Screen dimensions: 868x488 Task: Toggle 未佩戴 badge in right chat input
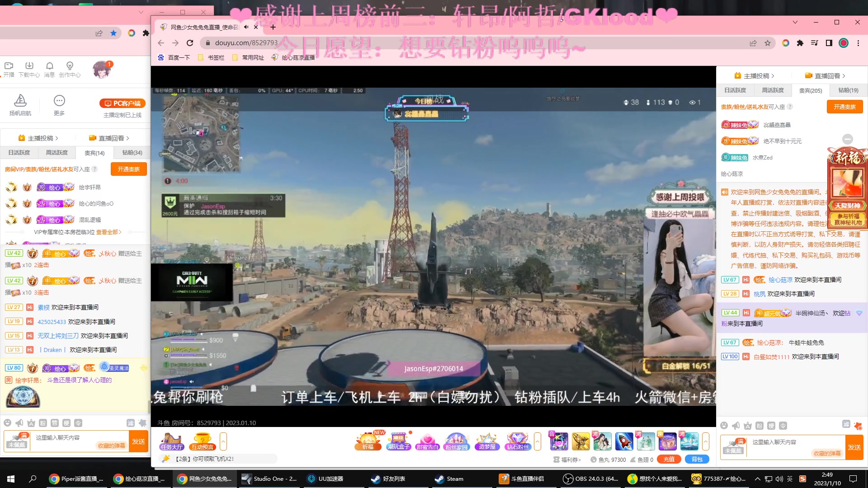[733, 446]
